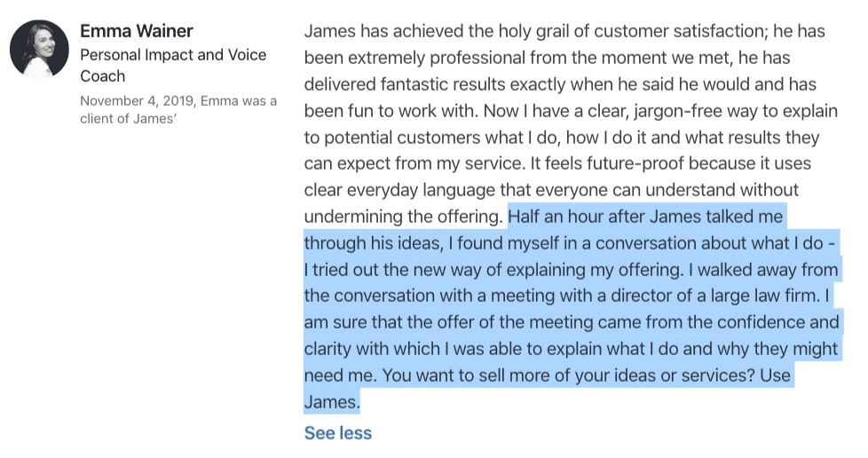Click the phrase delivered fantastic results

pyautogui.click(x=405, y=84)
